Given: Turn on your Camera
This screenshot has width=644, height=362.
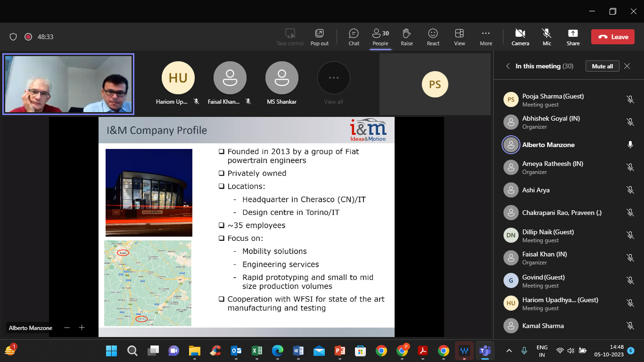Looking at the screenshot, I should pyautogui.click(x=520, y=36).
